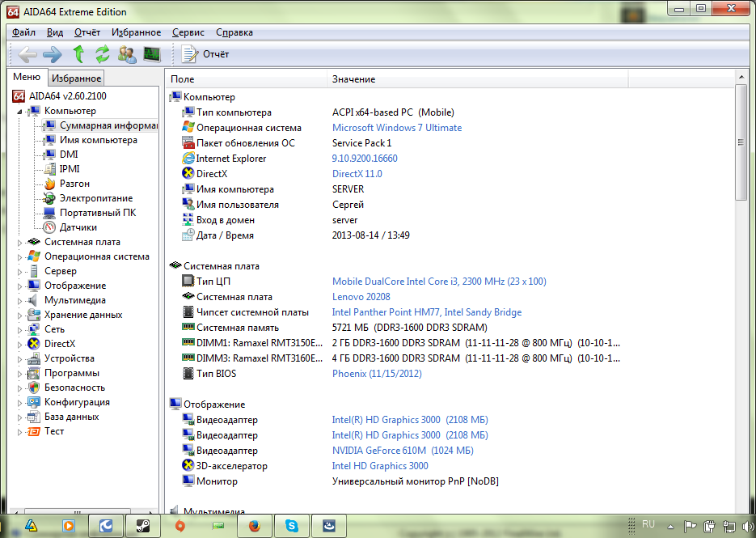The width and height of the screenshot is (756, 538).
Task: Open the users management toolbar icon
Action: pyautogui.click(x=127, y=54)
